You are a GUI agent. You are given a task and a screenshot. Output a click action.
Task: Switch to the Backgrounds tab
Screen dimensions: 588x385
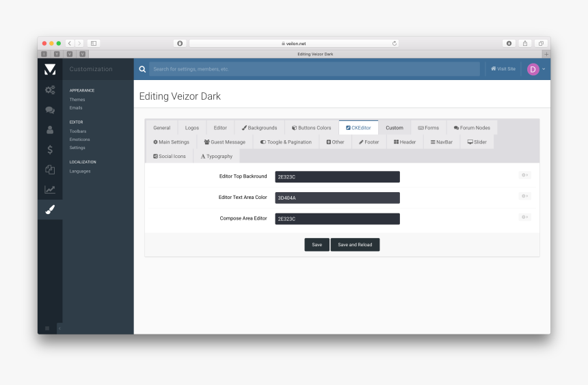point(260,128)
